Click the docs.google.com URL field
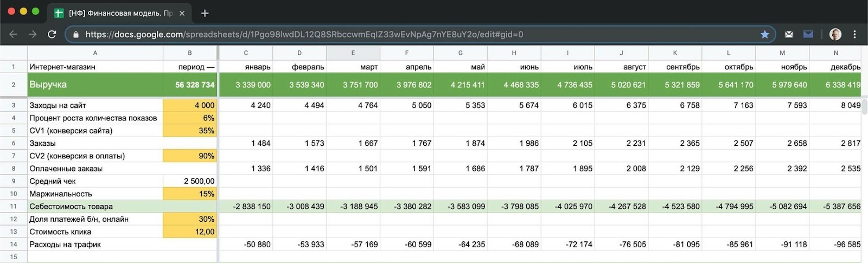The width and height of the screenshot is (868, 263). pyautogui.click(x=380, y=34)
